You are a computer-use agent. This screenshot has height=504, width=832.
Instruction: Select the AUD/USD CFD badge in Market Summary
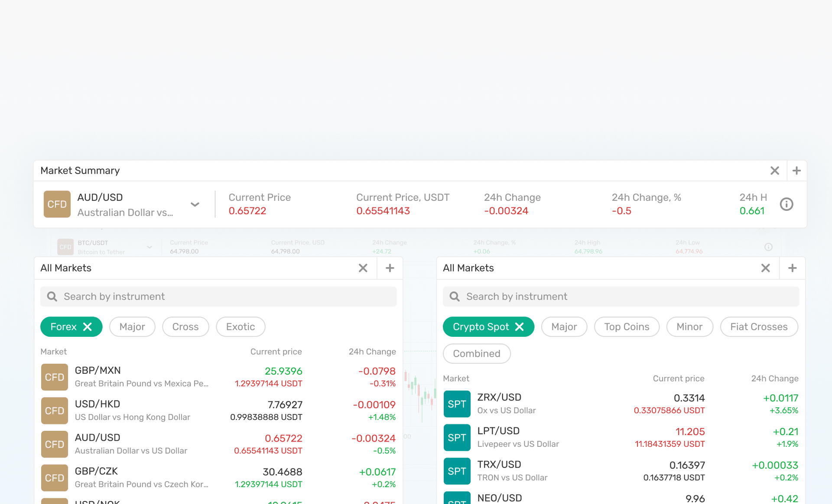pyautogui.click(x=57, y=204)
